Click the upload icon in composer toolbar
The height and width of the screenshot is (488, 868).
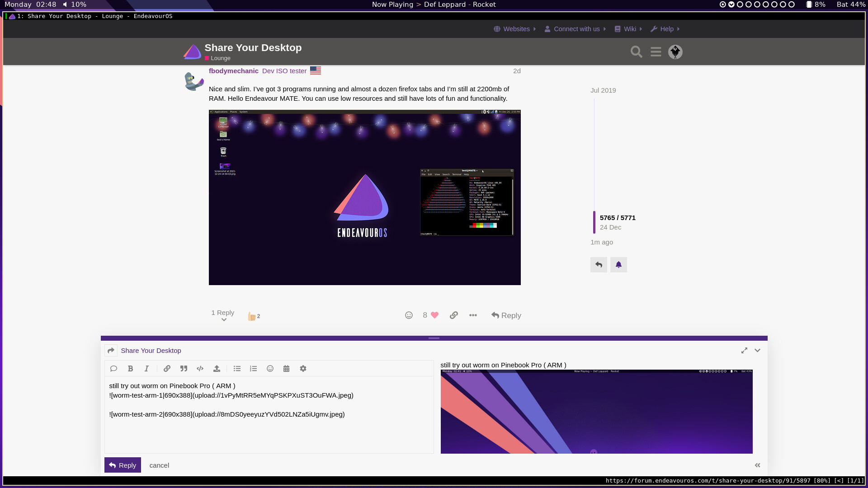click(217, 369)
